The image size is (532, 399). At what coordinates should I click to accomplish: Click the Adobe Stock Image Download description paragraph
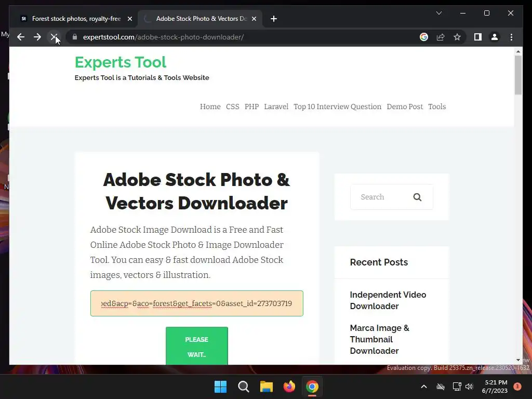tap(187, 252)
